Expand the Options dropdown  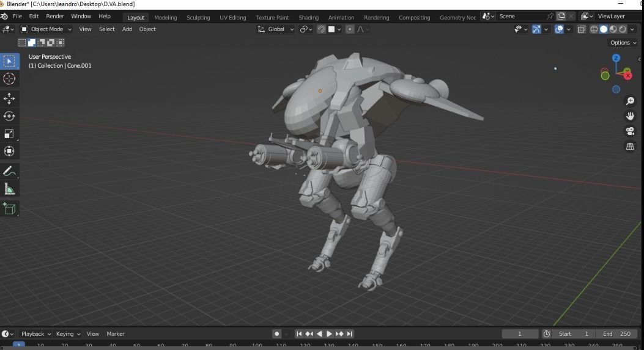623,43
